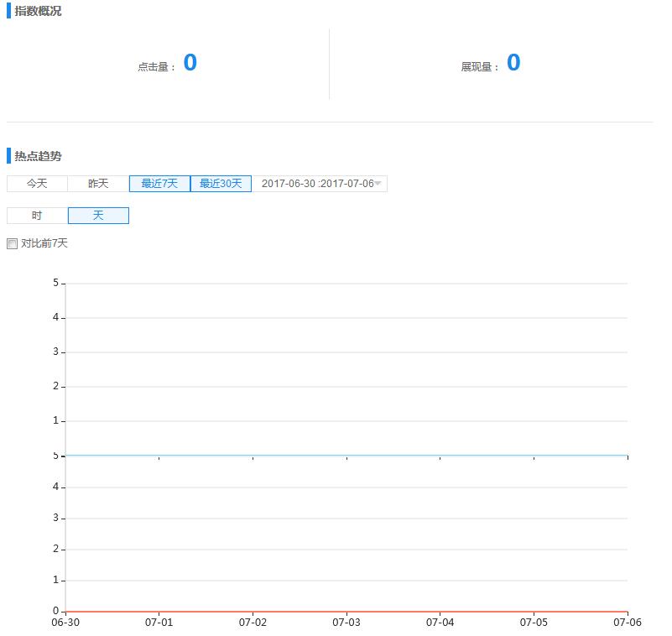
Task: Click the 07-06 x-axis label
Action: (627, 623)
